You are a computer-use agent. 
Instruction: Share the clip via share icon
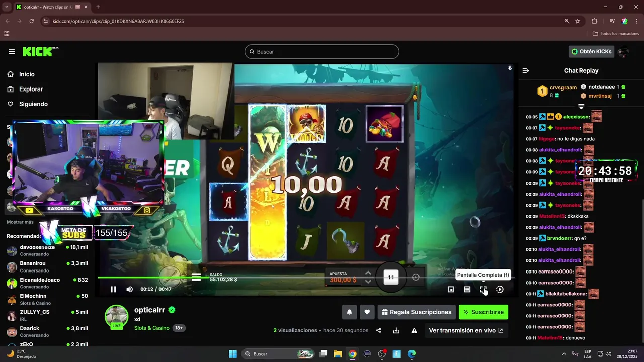click(379, 330)
